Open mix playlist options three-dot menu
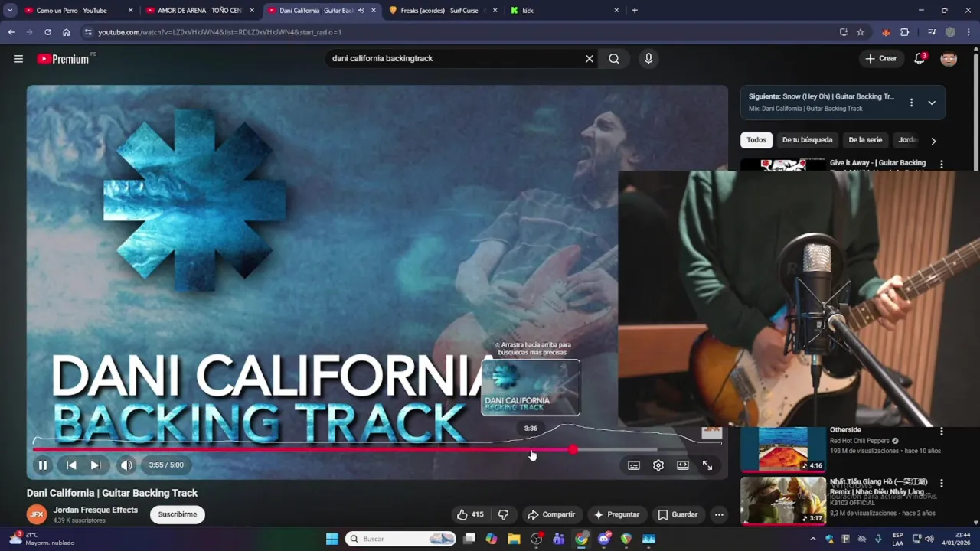The width and height of the screenshot is (980, 551). (911, 103)
